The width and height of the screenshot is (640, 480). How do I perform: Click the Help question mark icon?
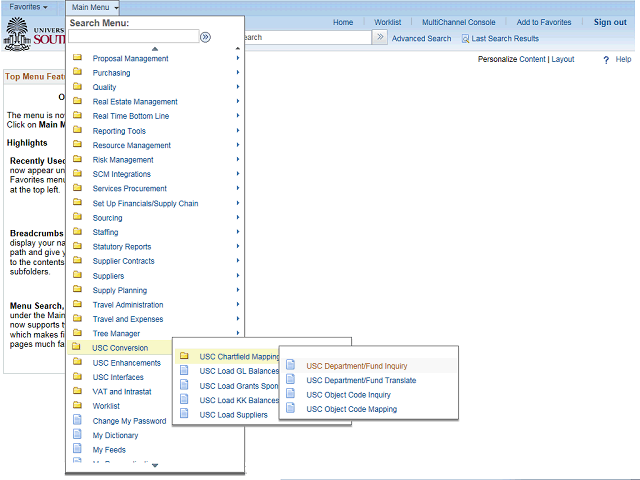coord(606,60)
